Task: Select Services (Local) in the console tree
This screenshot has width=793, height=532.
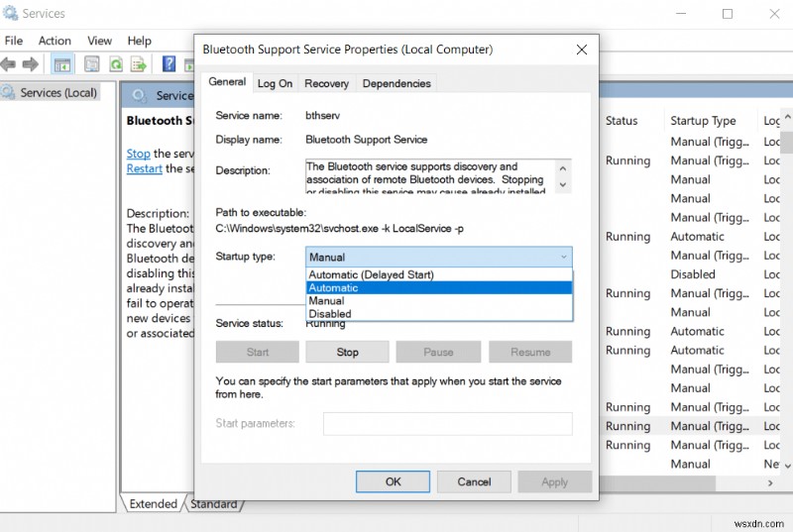Action: (x=58, y=93)
